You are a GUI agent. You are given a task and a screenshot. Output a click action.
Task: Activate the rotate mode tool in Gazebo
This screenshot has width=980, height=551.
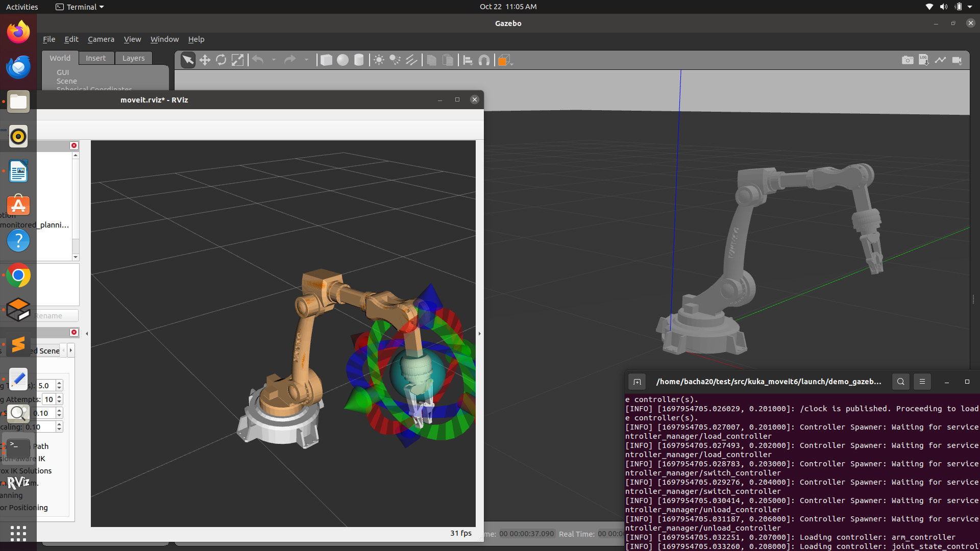pyautogui.click(x=221, y=60)
